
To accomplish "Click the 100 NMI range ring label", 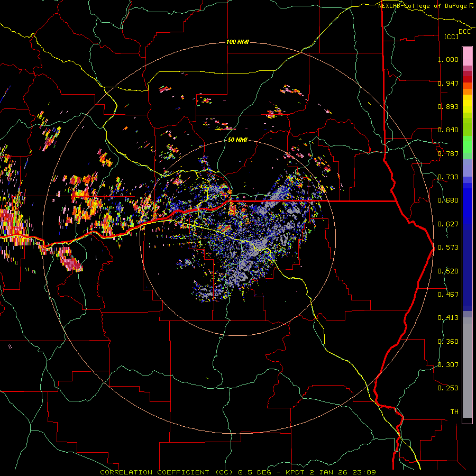I will [237, 42].
